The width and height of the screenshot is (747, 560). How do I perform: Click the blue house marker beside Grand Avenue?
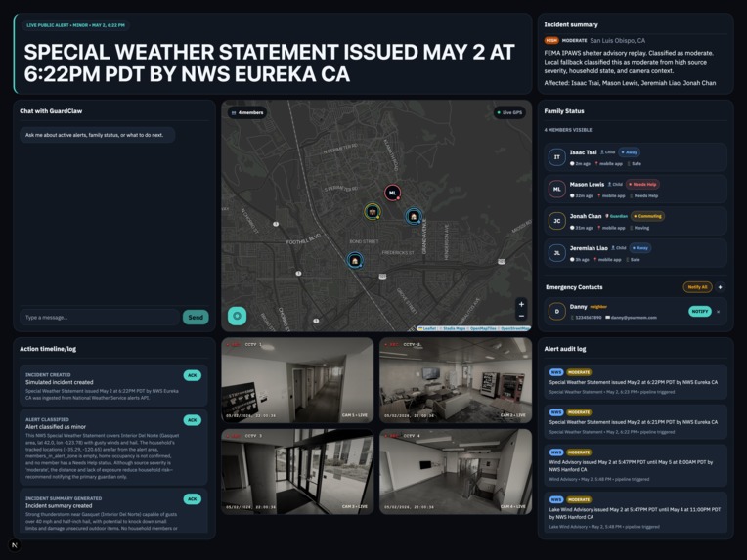tap(414, 216)
